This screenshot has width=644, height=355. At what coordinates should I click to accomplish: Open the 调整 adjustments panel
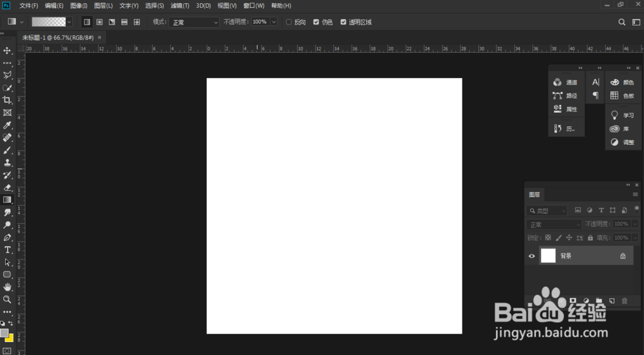click(x=623, y=142)
